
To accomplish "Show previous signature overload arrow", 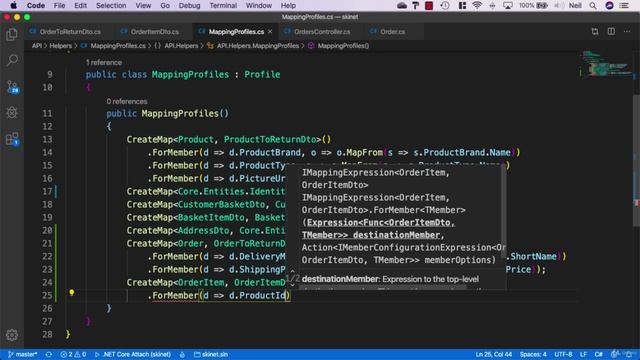I will tap(292, 271).
